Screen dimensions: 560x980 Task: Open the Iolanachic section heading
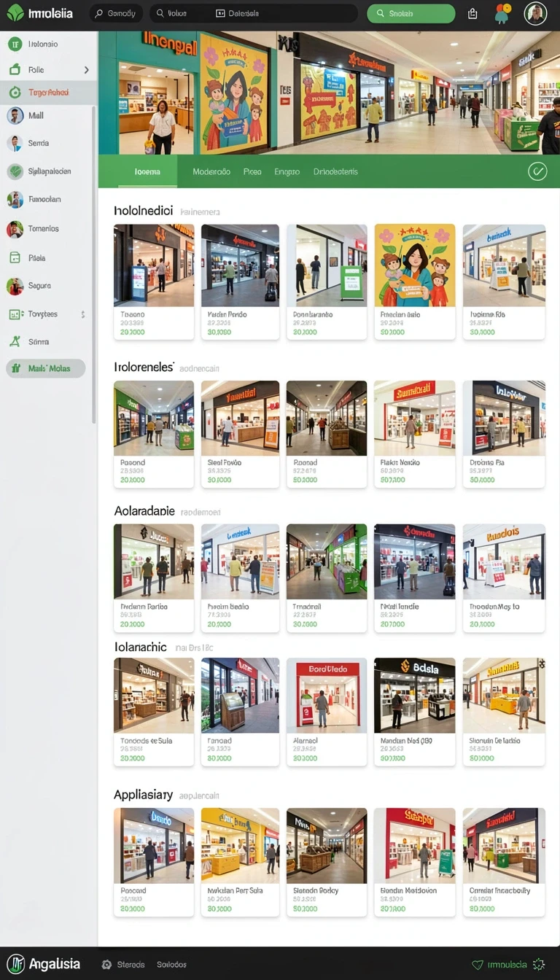pyautogui.click(x=140, y=647)
